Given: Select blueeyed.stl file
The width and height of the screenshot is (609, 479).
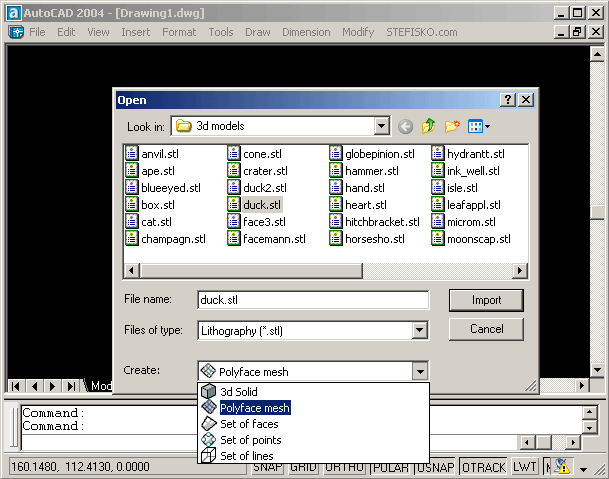Looking at the screenshot, I should [163, 188].
